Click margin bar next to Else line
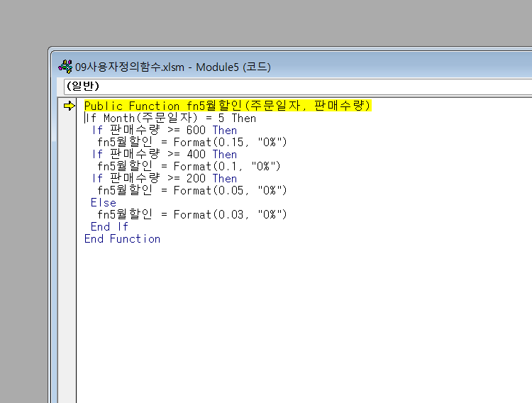 point(67,203)
